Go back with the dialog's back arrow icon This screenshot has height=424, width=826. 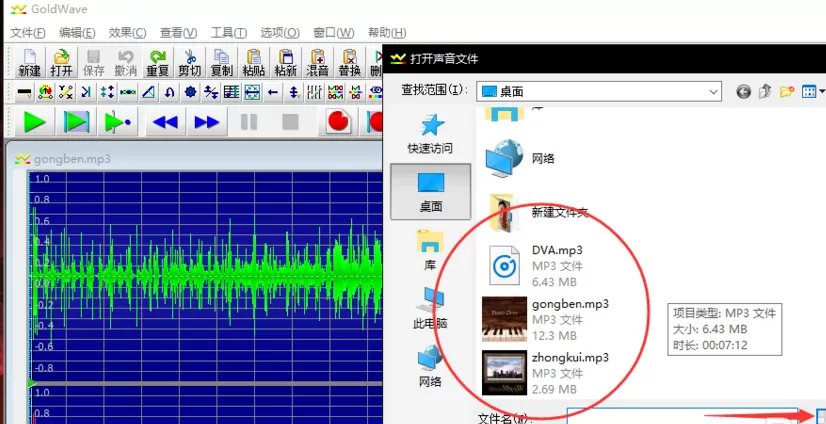pos(743,92)
